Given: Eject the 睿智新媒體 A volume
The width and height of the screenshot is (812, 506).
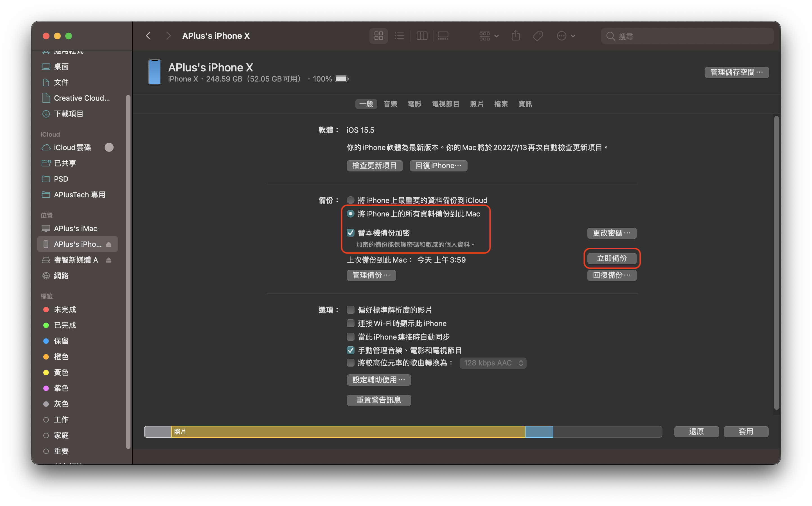Looking at the screenshot, I should pyautogui.click(x=109, y=260).
